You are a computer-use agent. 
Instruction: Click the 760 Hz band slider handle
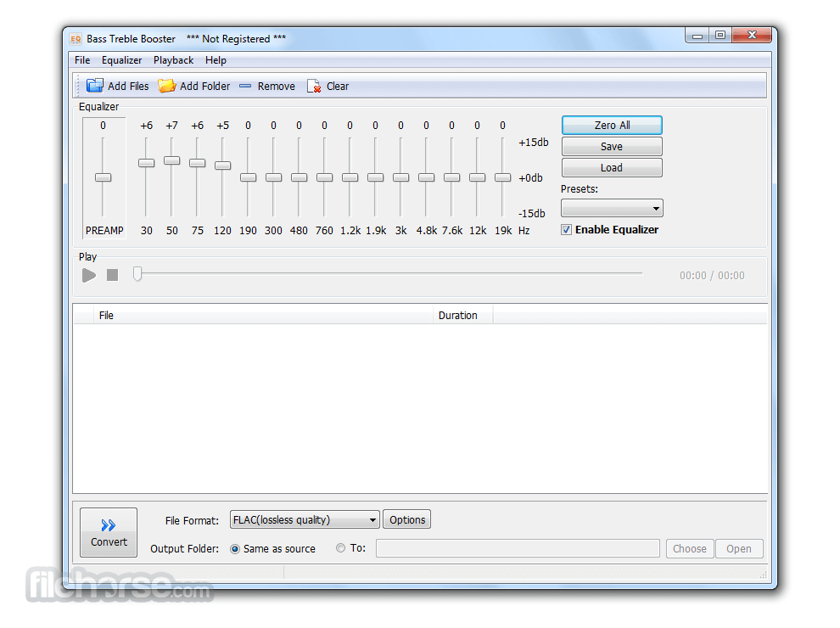pos(325,177)
